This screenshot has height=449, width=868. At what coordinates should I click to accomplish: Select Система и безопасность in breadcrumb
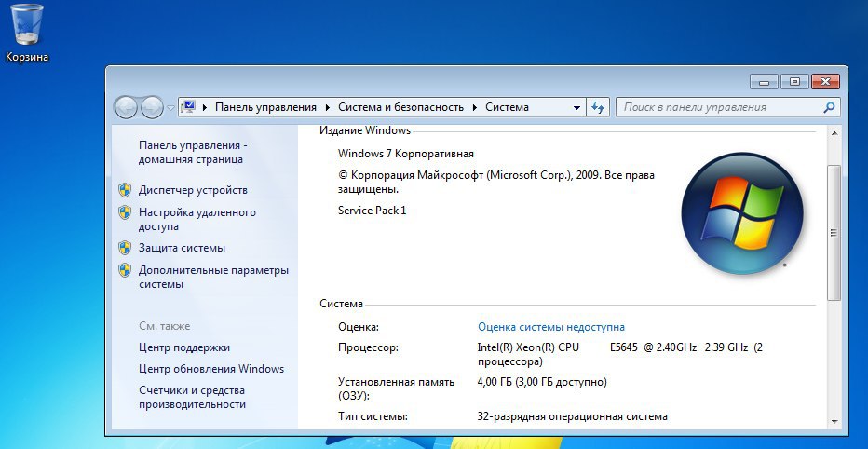click(400, 107)
